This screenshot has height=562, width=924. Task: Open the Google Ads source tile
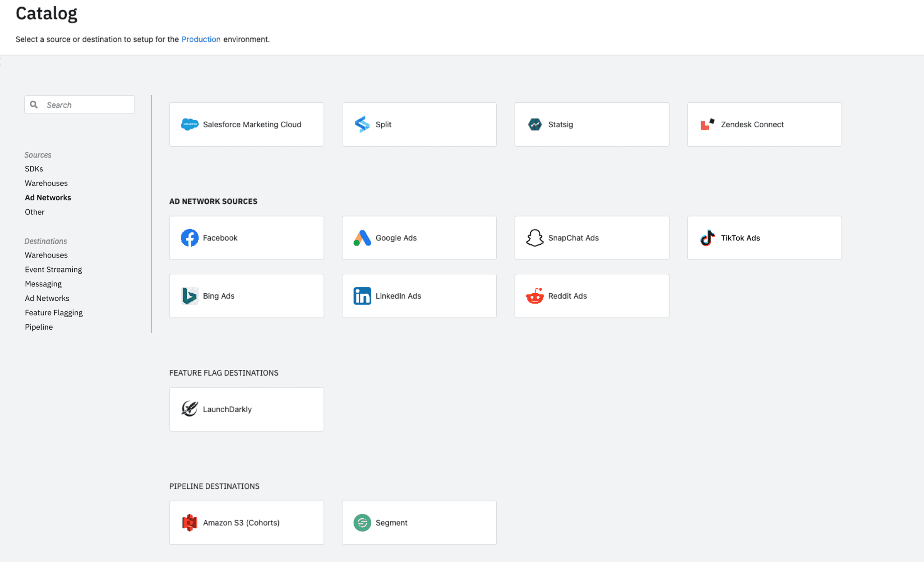pos(419,238)
